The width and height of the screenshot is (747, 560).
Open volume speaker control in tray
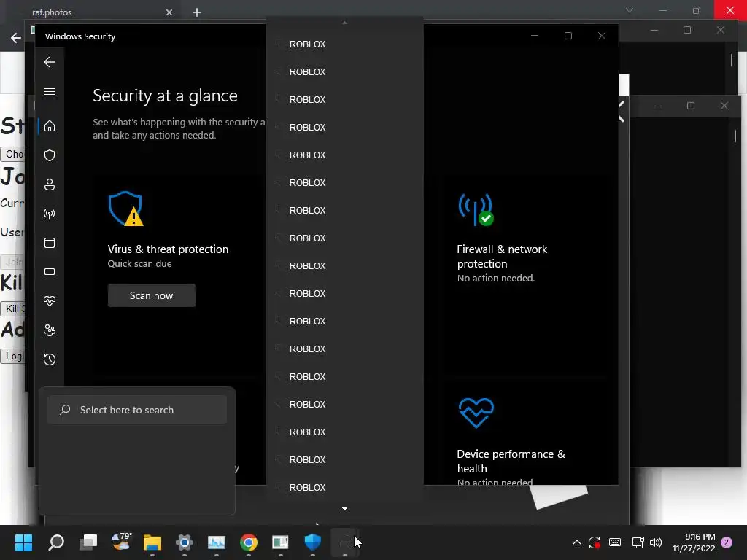pyautogui.click(x=656, y=542)
